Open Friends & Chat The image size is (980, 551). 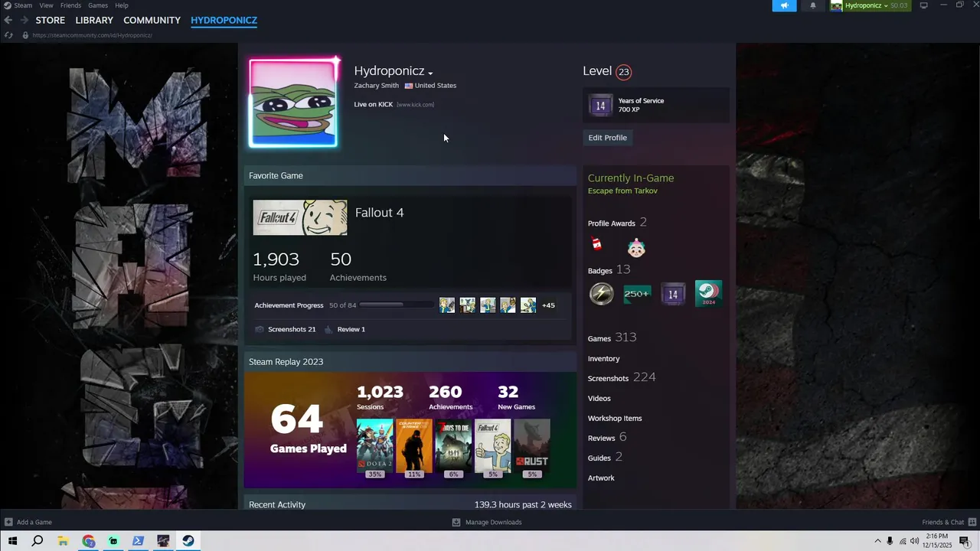948,522
